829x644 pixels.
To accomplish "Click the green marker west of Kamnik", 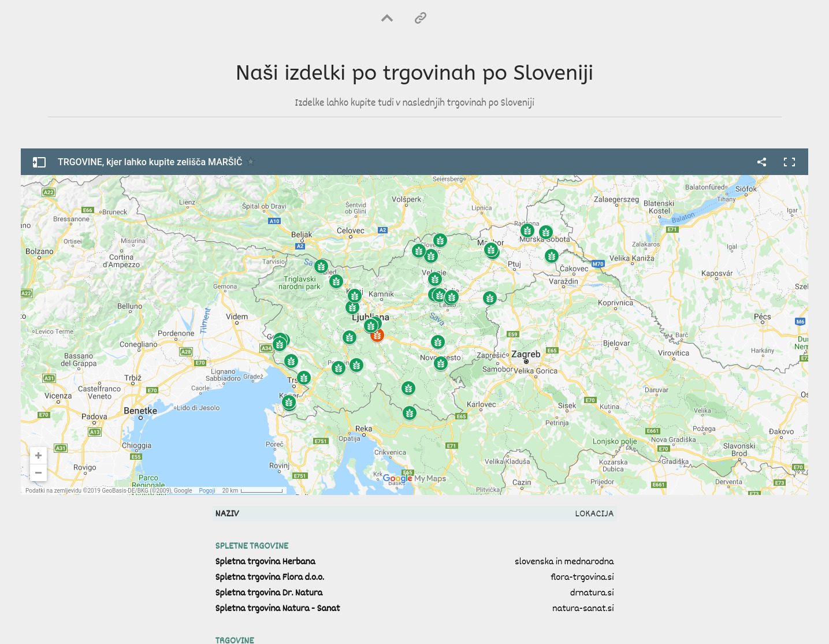I will (355, 296).
